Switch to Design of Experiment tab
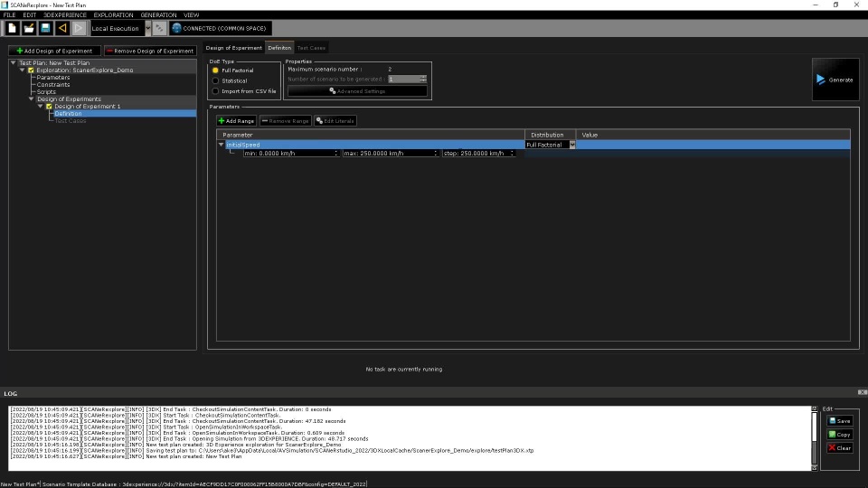Image resolution: width=868 pixels, height=488 pixels. click(233, 48)
